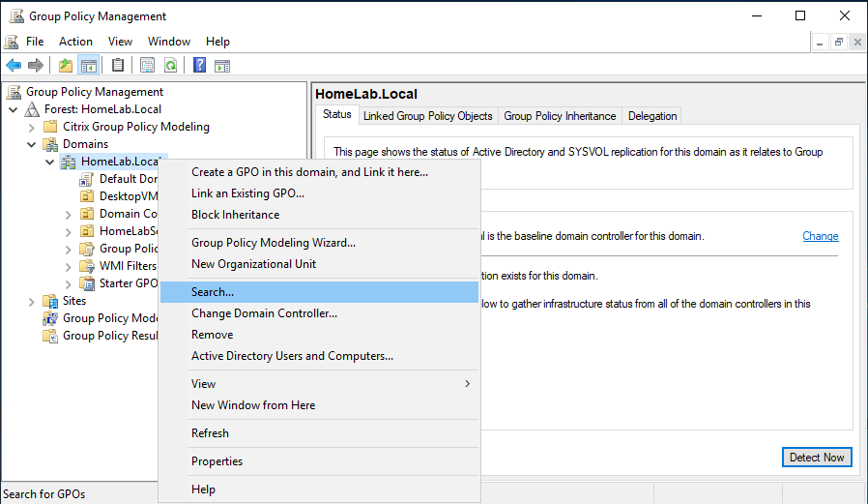Click the green Refresh toolbar icon

170,66
